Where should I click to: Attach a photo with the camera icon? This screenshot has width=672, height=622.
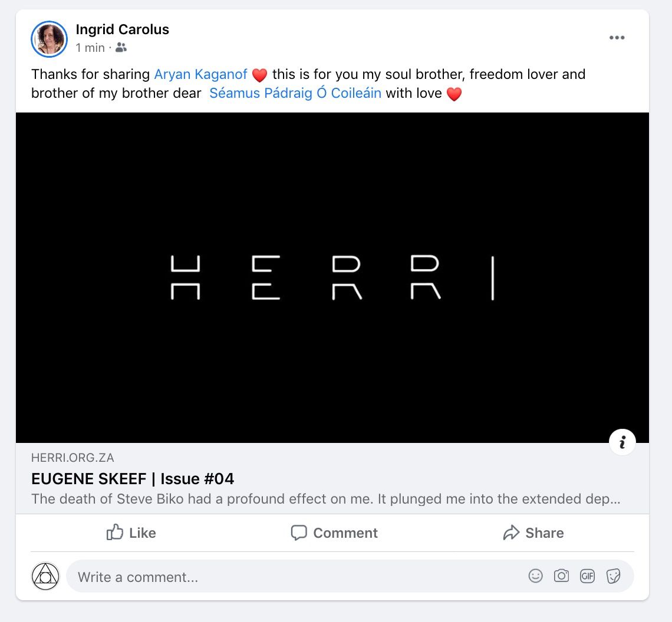coord(561,575)
